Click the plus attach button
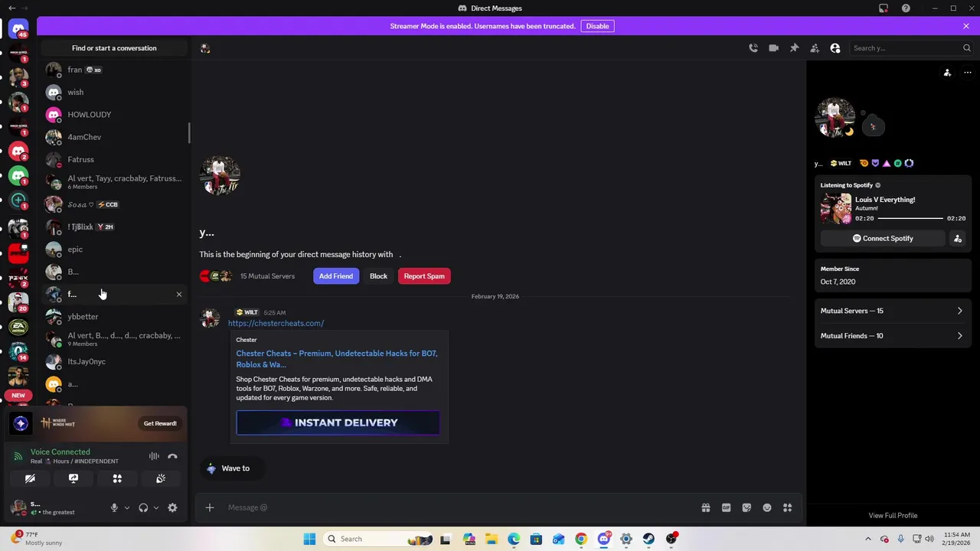The image size is (980, 551). (209, 507)
